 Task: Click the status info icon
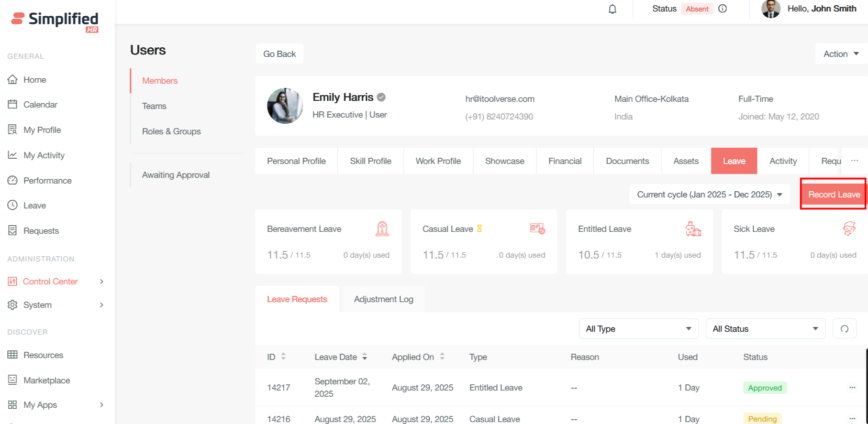723,9
